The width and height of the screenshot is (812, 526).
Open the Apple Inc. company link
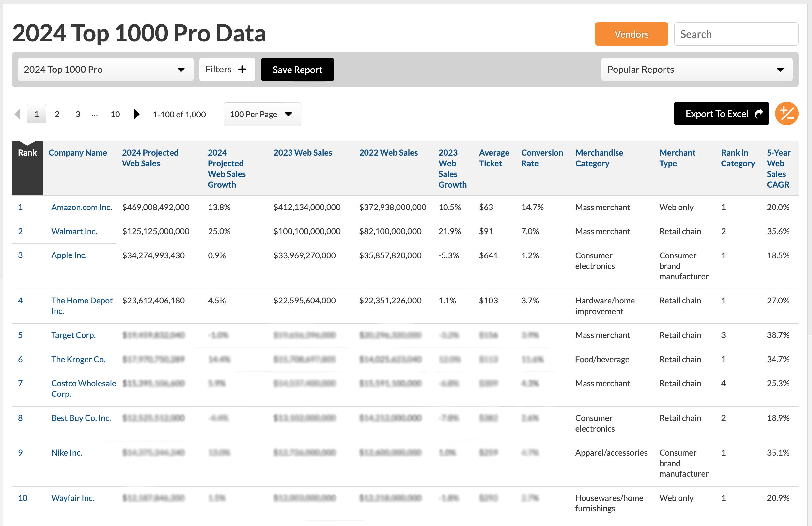coord(69,255)
